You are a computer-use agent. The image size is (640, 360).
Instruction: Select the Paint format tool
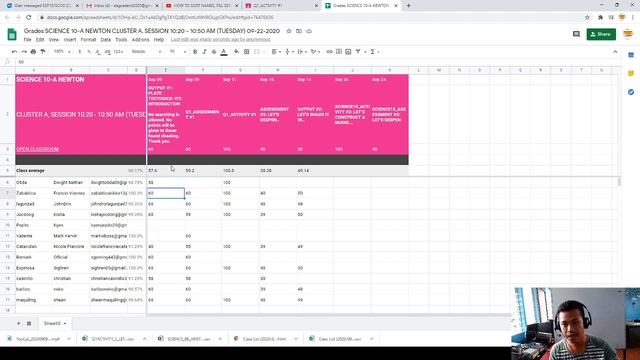point(43,52)
